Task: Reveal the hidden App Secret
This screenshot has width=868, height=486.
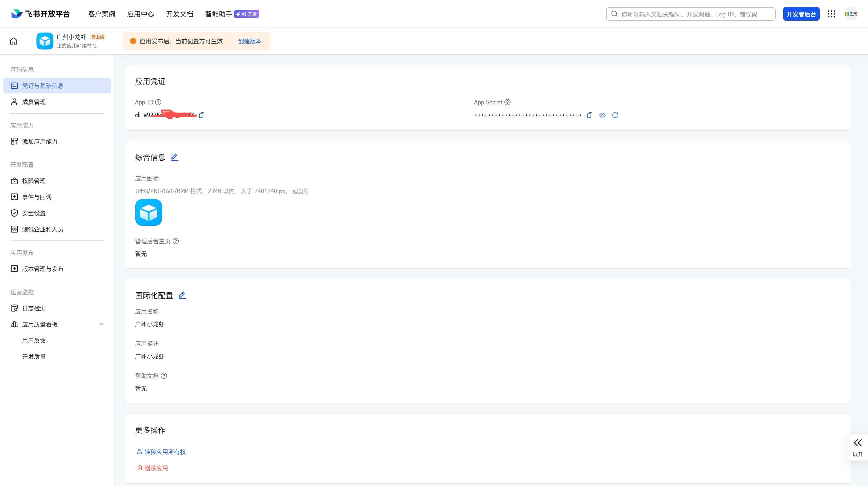Action: click(x=602, y=115)
